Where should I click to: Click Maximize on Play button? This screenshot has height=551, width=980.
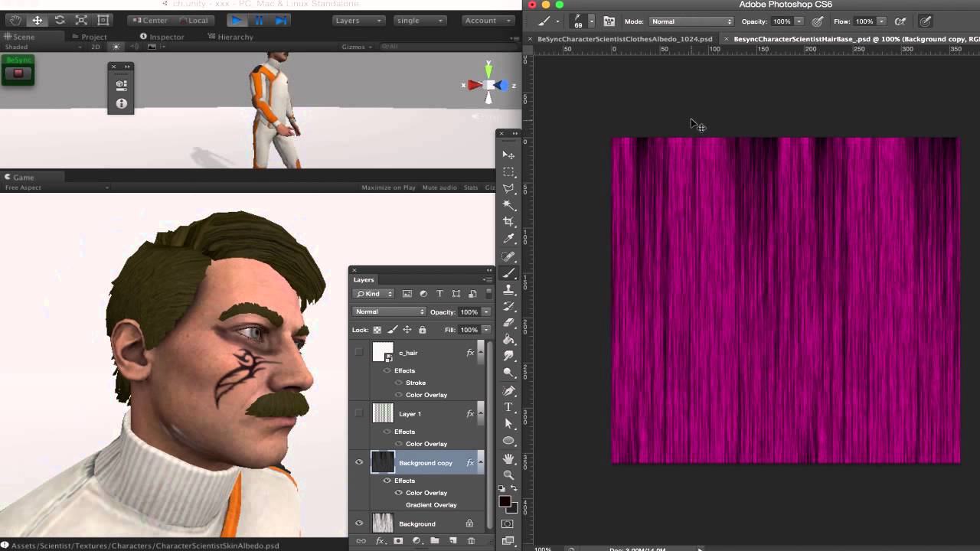388,187
